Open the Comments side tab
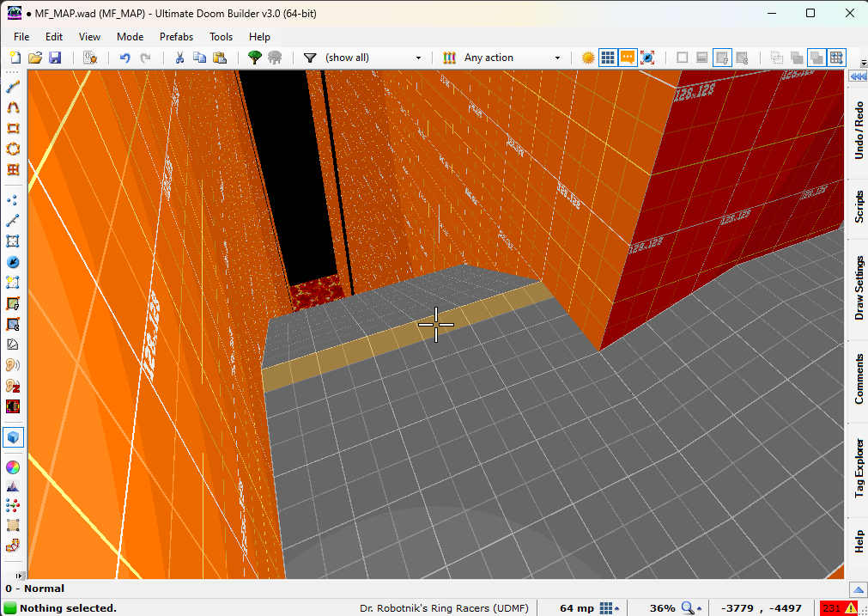This screenshot has width=868, height=616. [859, 380]
